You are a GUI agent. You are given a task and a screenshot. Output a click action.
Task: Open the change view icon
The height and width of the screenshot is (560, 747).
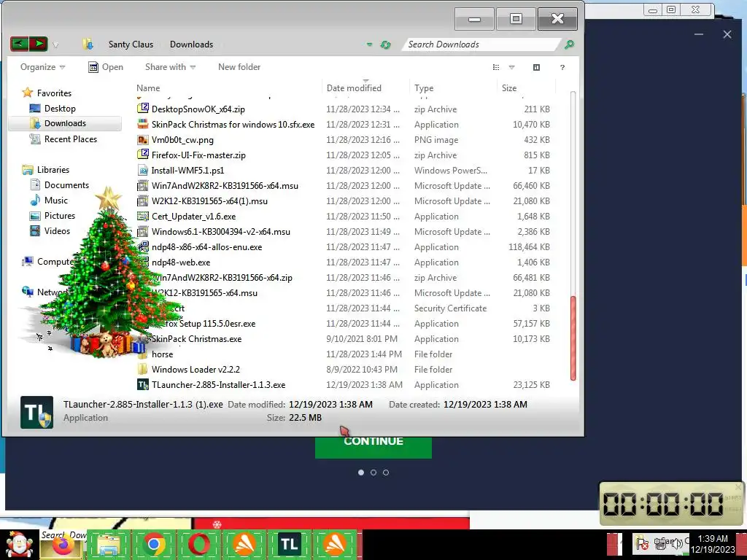[496, 67]
